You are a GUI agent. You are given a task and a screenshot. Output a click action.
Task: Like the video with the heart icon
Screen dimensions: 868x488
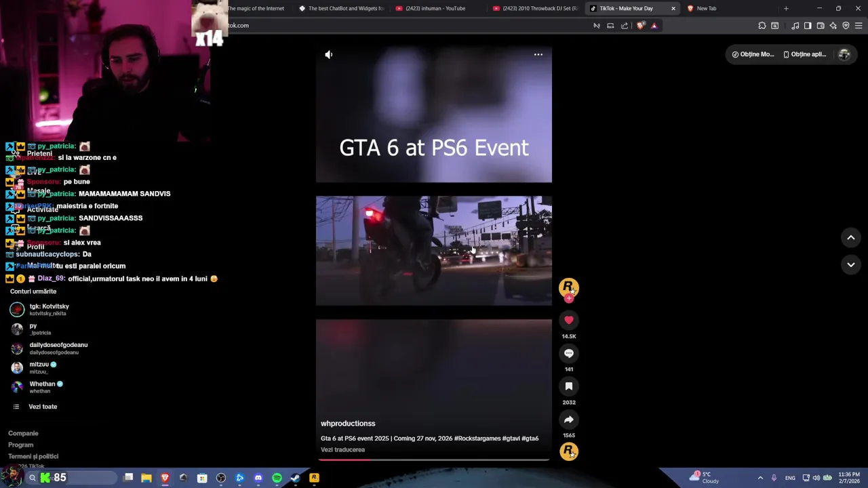pos(569,320)
